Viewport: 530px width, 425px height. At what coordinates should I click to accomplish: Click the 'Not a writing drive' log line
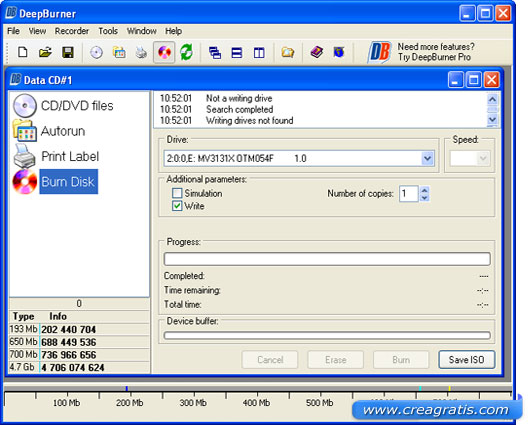point(239,98)
